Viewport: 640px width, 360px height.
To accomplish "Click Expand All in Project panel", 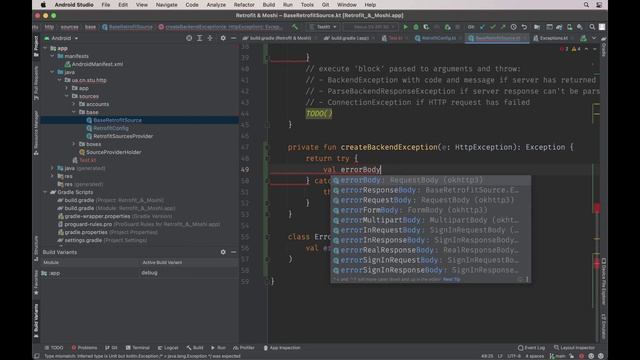I will 200,38.
